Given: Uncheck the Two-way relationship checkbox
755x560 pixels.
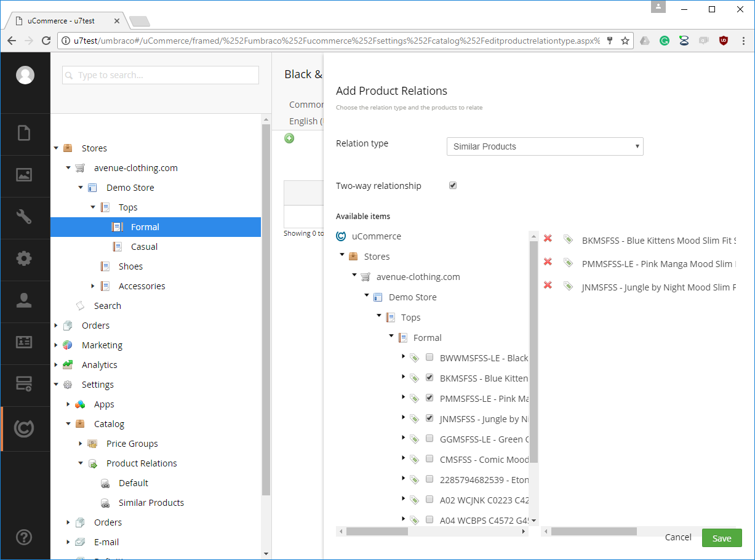Looking at the screenshot, I should tap(453, 185).
